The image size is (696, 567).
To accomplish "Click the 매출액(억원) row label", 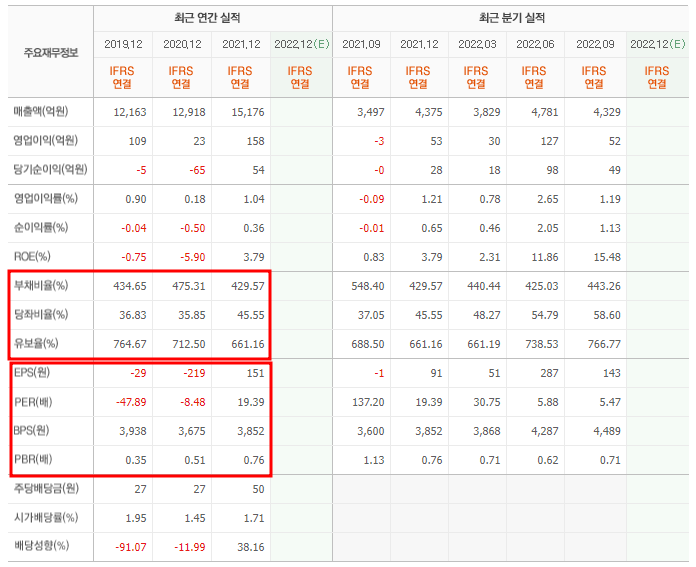I will [41, 111].
